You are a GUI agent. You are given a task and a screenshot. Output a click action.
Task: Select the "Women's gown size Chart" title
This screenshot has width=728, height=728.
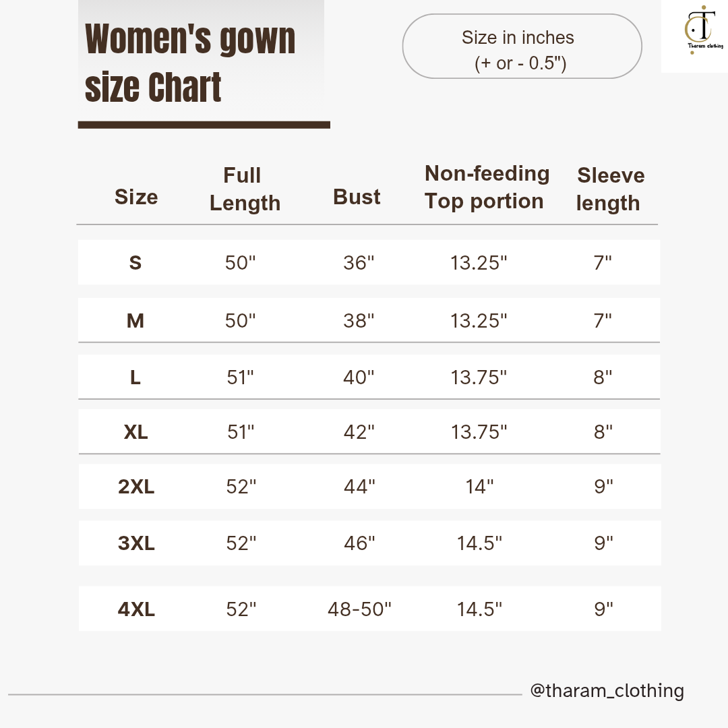click(190, 63)
